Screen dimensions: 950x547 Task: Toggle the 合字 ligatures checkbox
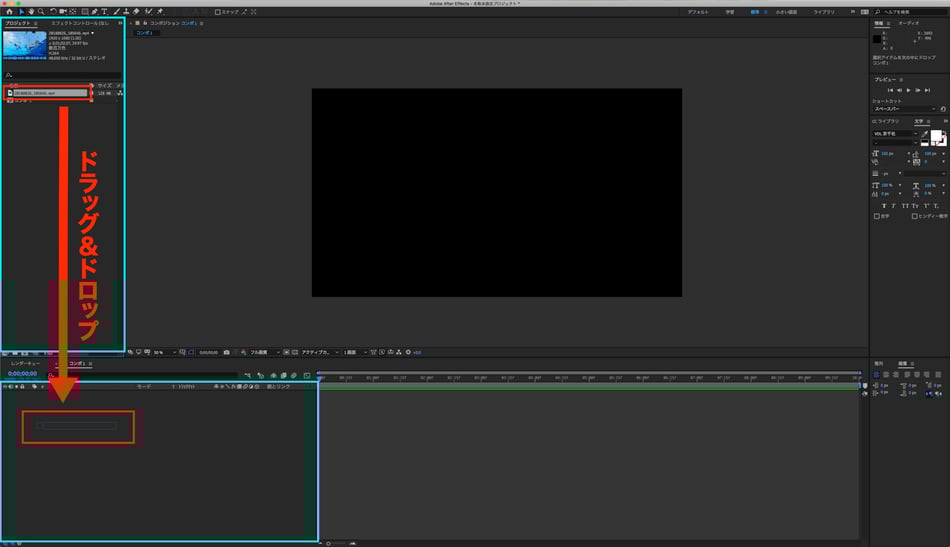click(877, 215)
